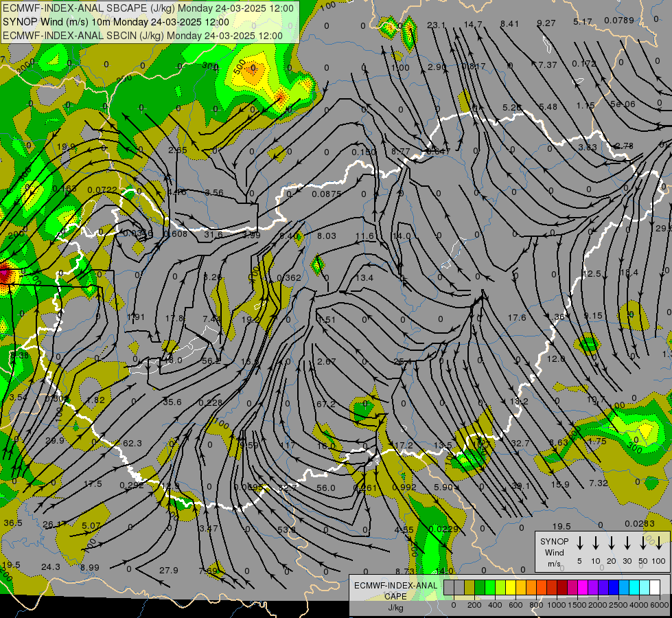
Task: Click the 2.65 value on the map
Action: click(x=177, y=150)
